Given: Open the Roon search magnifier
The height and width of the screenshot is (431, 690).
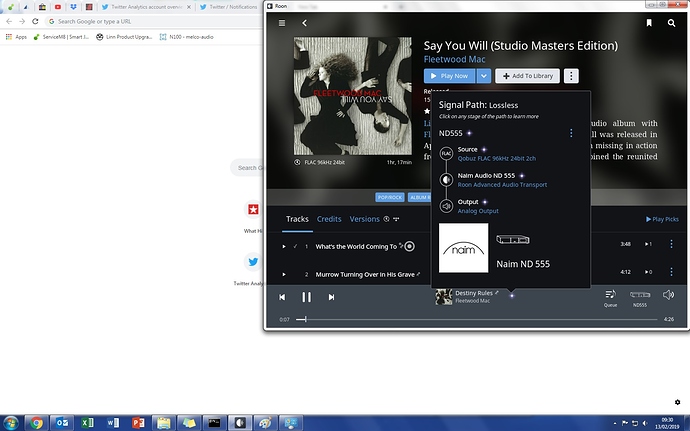Looking at the screenshot, I should [x=671, y=23].
